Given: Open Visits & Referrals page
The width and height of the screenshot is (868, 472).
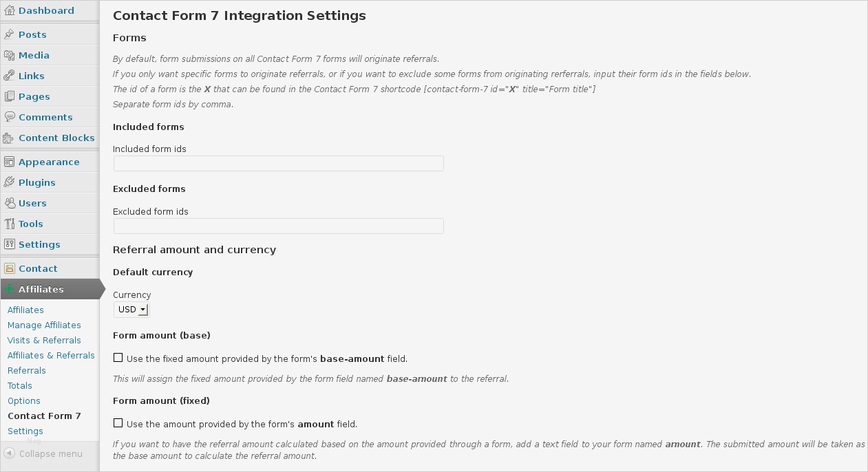Looking at the screenshot, I should [44, 340].
